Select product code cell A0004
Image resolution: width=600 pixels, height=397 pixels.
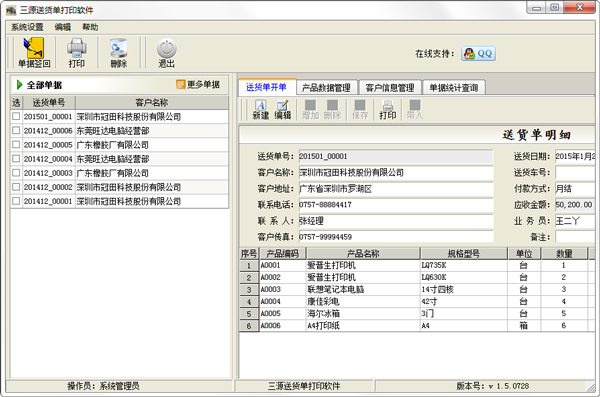coord(283,302)
